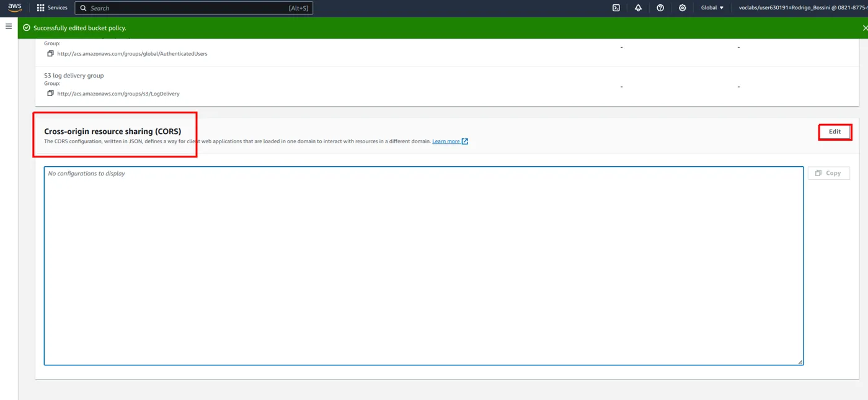Screen dimensions: 868x400
Task: Open the settings gear icon
Action: 683,8
